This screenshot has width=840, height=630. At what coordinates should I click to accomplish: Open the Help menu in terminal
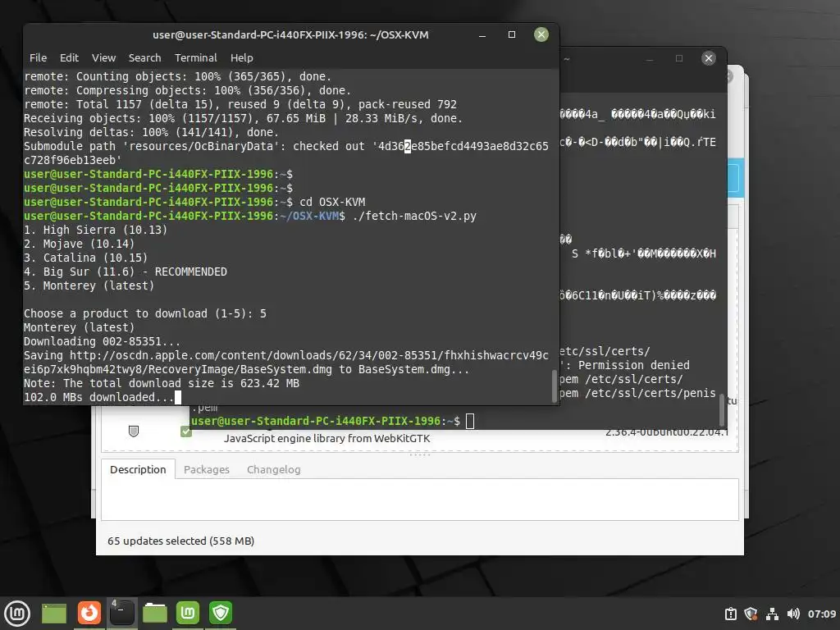tap(242, 57)
